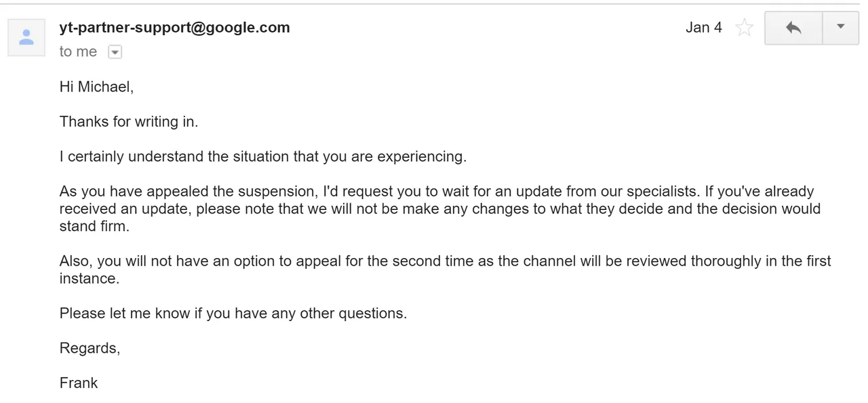Click the word 'instance.' ending the paragraph
Viewport: 868px width, 403px height.
[90, 278]
